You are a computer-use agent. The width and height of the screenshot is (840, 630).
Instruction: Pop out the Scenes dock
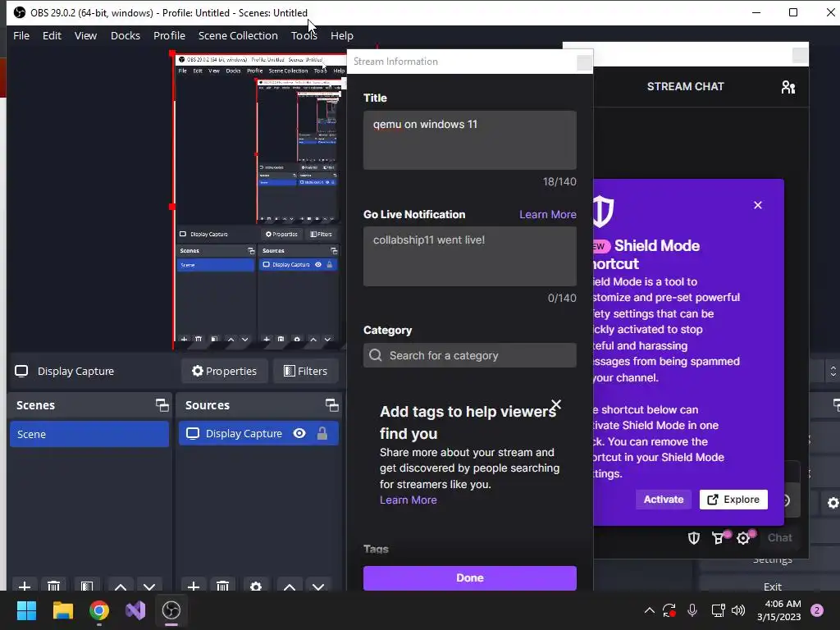[162, 405]
